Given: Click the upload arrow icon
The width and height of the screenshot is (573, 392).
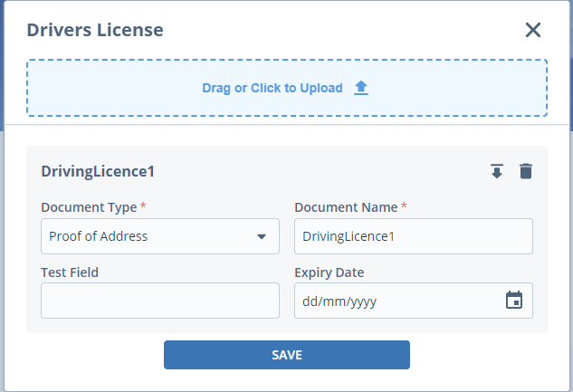Looking at the screenshot, I should (360, 88).
